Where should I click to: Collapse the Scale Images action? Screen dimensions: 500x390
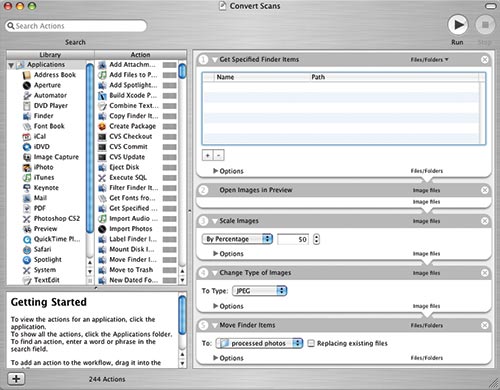pos(214,221)
